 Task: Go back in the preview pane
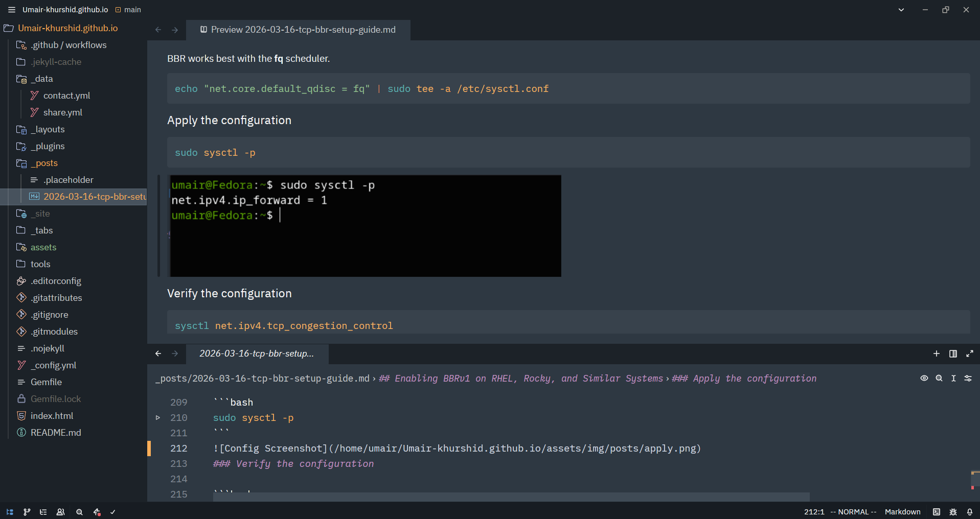coord(158,30)
